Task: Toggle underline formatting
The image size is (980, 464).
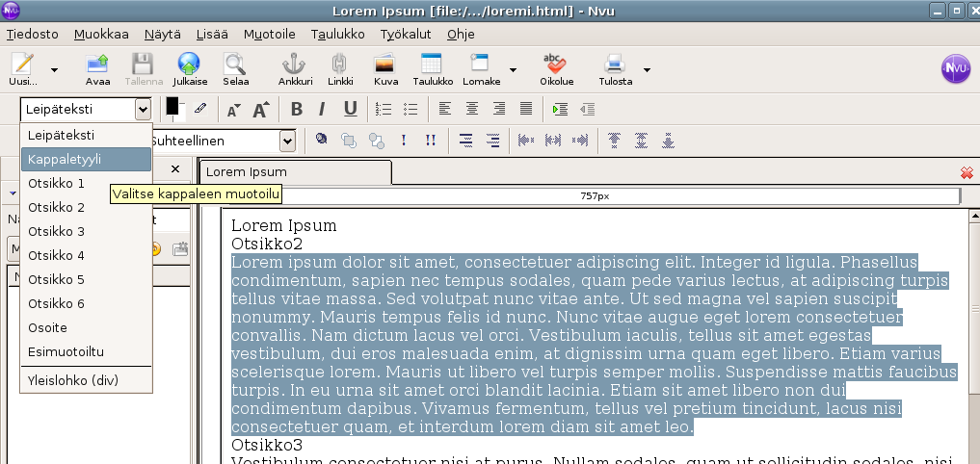Action: point(350,109)
